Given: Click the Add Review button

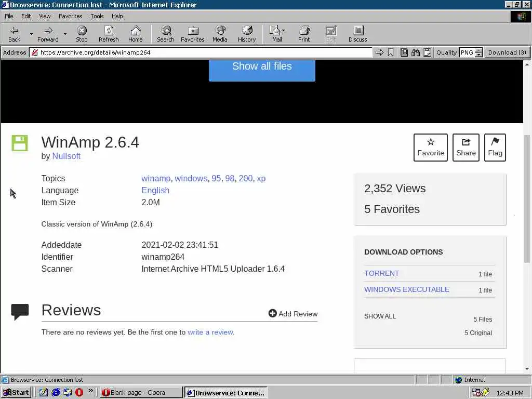Looking at the screenshot, I should [x=293, y=314].
